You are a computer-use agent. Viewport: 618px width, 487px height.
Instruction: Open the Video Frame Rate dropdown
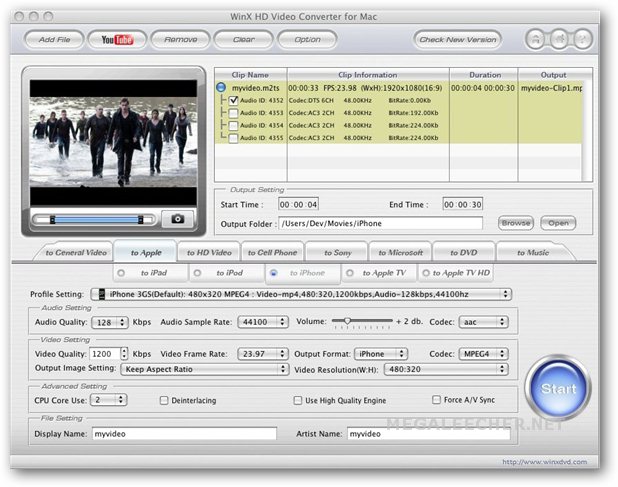[263, 354]
